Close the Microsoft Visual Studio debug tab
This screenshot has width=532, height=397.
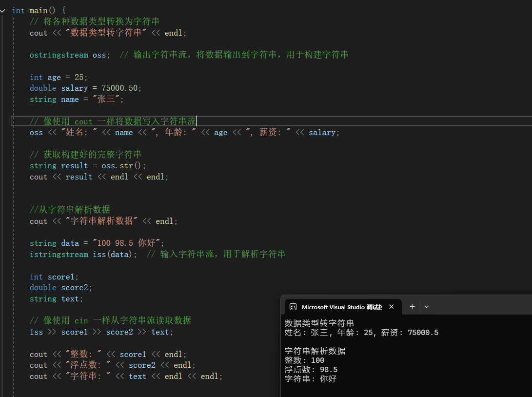[x=391, y=307]
